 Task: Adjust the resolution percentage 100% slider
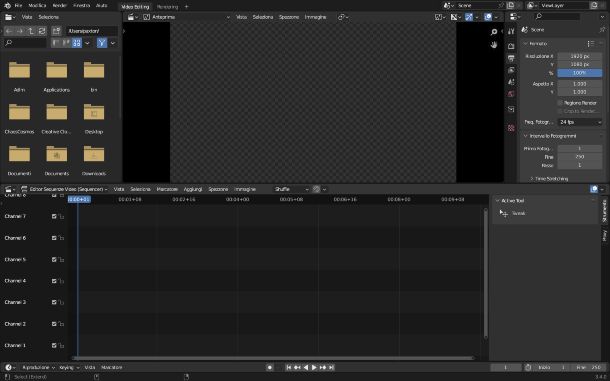pyautogui.click(x=580, y=73)
